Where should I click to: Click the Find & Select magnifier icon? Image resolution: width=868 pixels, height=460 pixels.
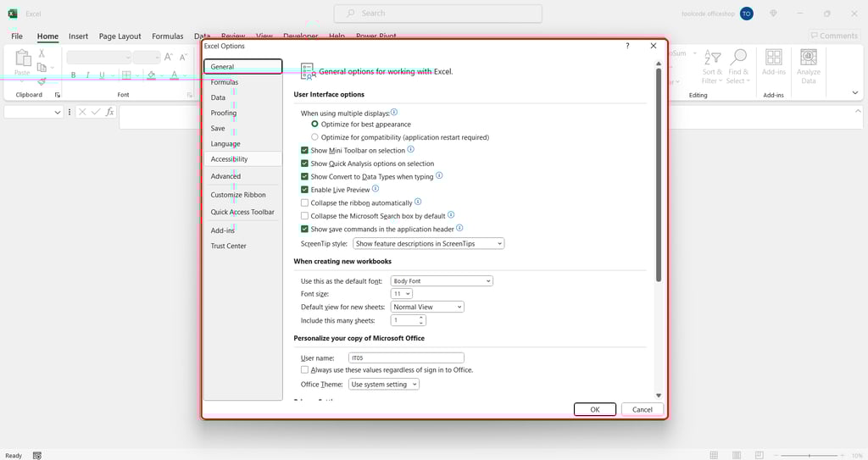tap(738, 58)
